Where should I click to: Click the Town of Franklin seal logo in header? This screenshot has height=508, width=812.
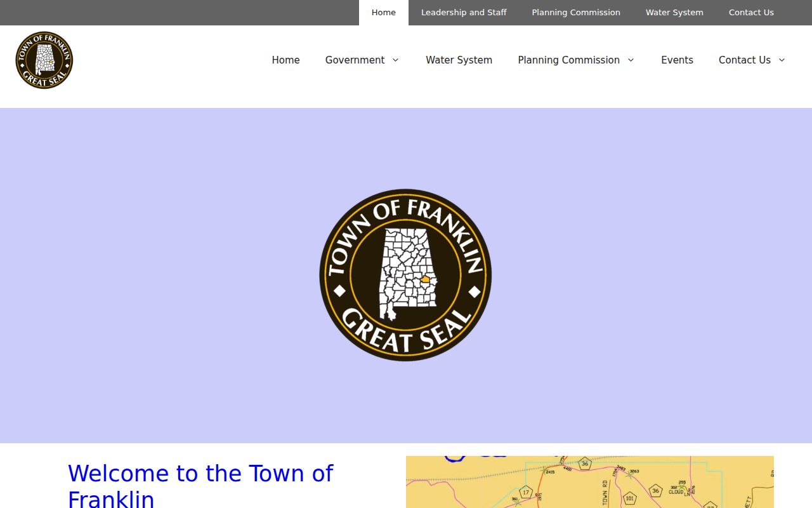coord(44,60)
